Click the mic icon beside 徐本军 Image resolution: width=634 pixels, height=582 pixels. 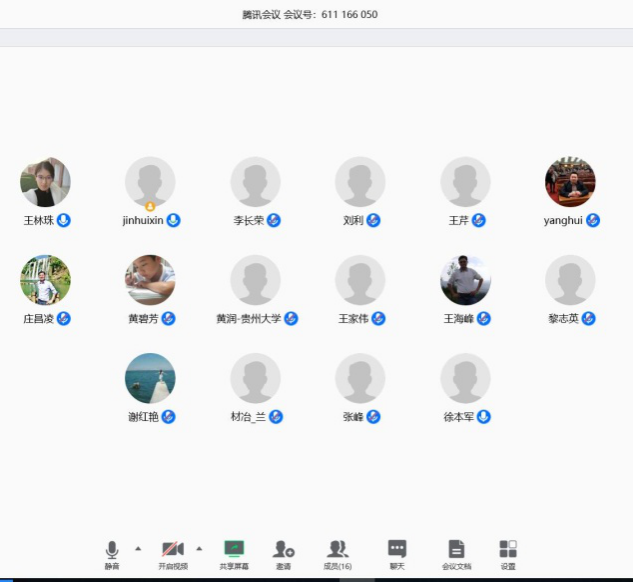(484, 417)
